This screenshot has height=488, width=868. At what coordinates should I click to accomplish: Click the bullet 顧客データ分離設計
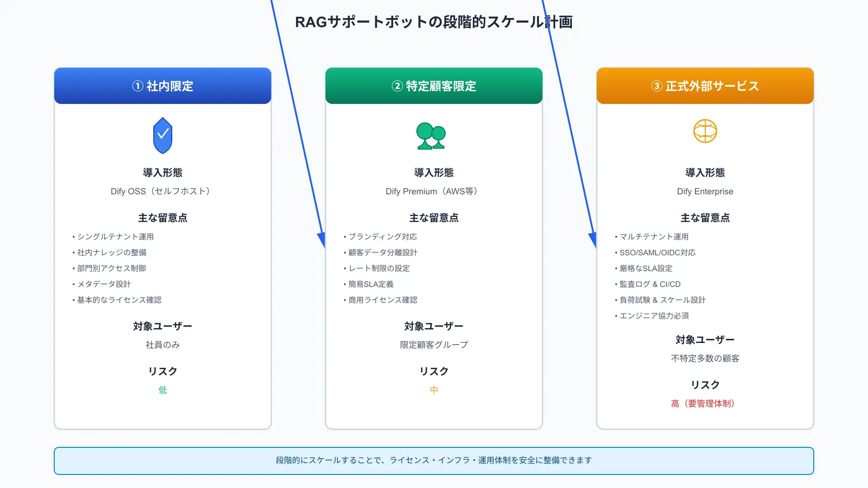[380, 253]
